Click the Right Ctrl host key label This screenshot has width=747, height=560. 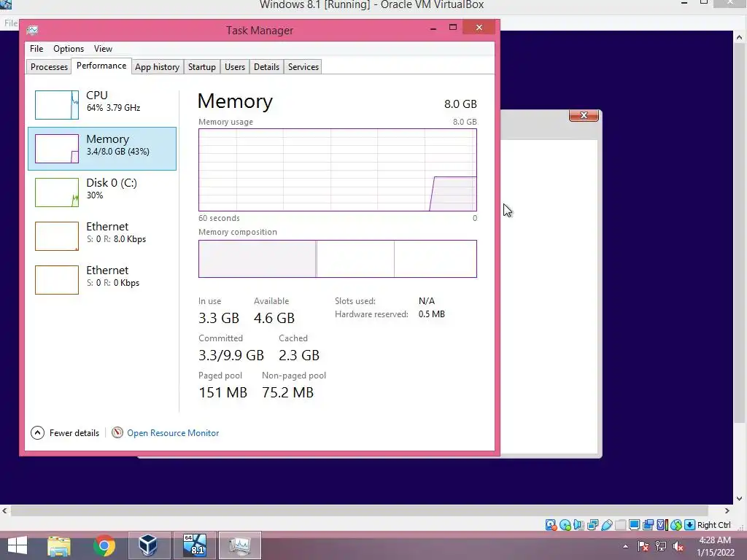pyautogui.click(x=713, y=525)
